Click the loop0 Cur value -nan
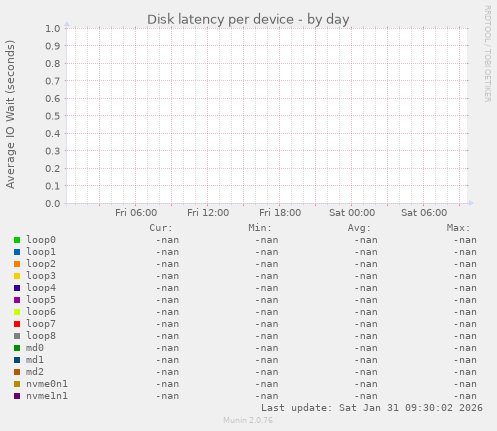497x431 pixels. pyautogui.click(x=167, y=240)
